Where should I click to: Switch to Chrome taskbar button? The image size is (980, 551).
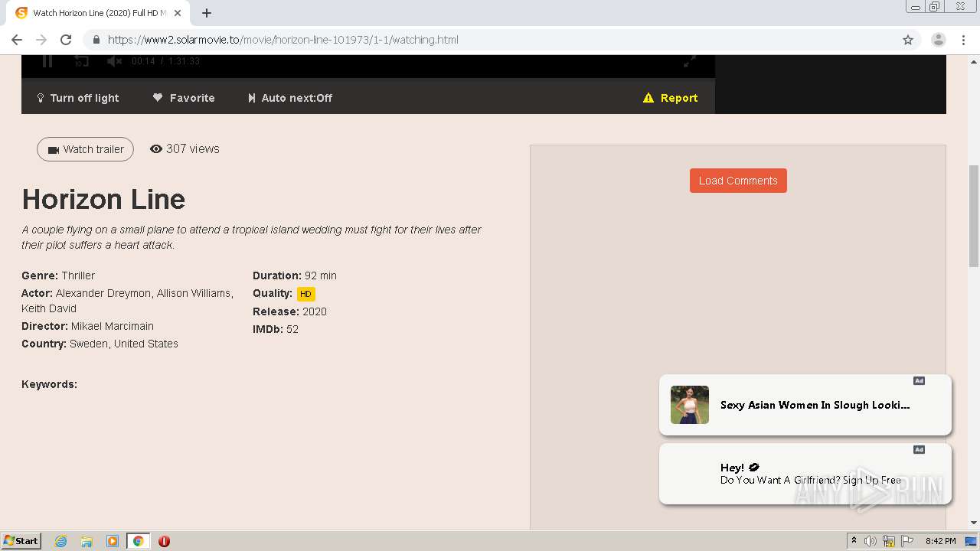click(139, 541)
